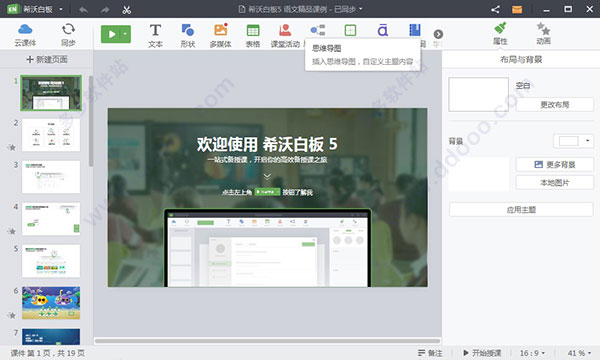This screenshot has height=360, width=600.
Task: Open the 云课件 cloud courseware
Action: [x=25, y=34]
